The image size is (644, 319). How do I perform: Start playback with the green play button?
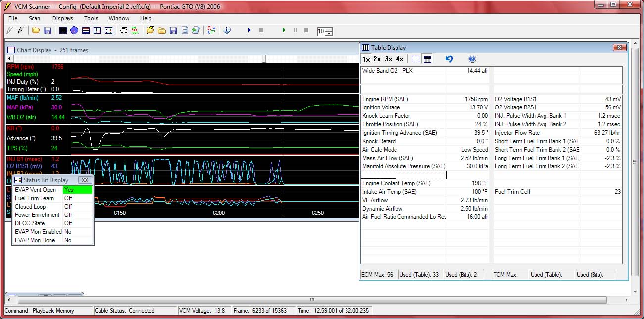pyautogui.click(x=283, y=30)
